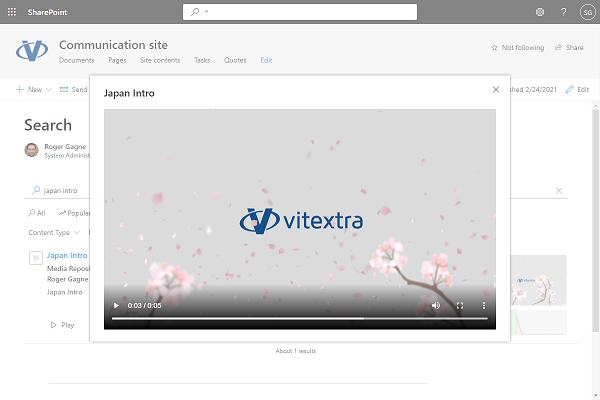The height and width of the screenshot is (400, 600).
Task: Click the 0:03 / 0:05 time display
Action: tap(144, 305)
